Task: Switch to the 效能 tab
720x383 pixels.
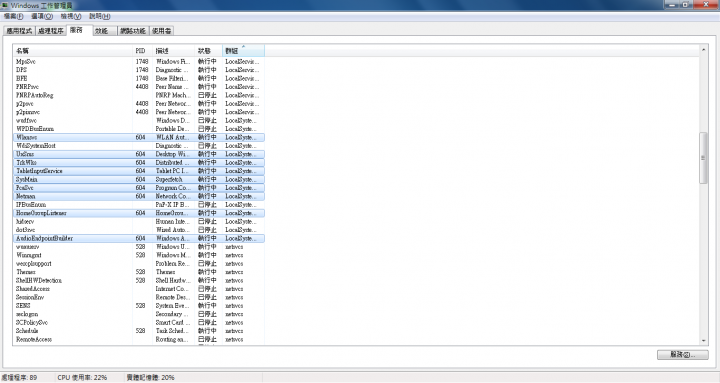Action: click(104, 31)
